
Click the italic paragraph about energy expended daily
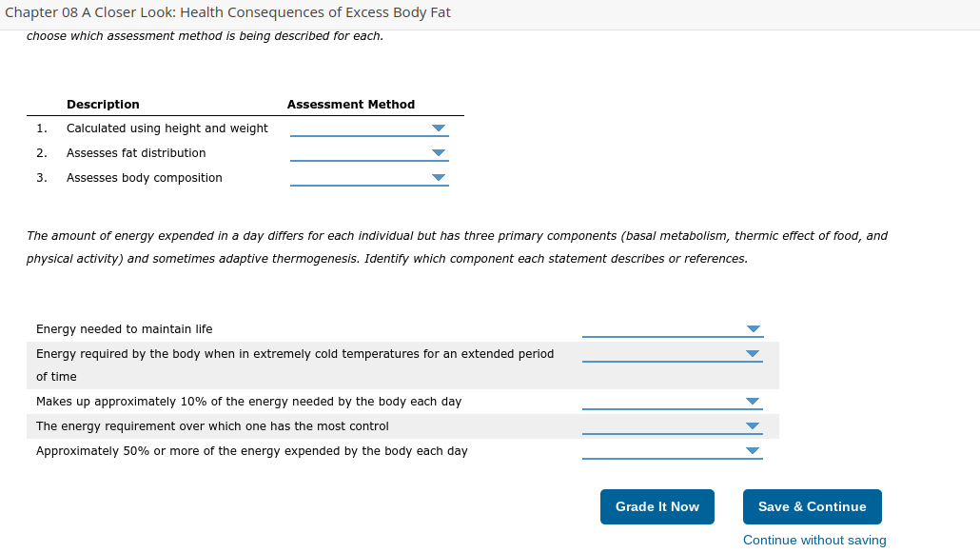click(457, 247)
